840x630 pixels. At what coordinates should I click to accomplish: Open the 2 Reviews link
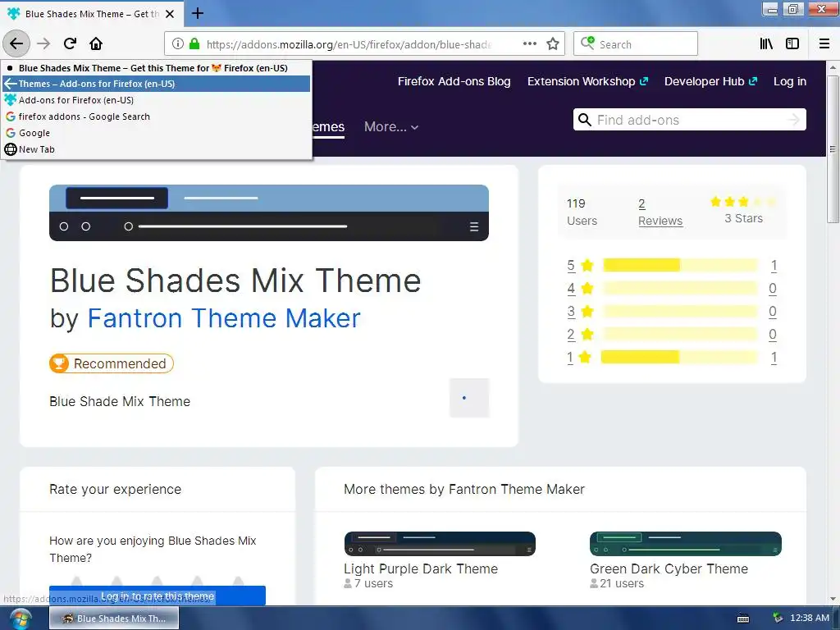click(660, 212)
